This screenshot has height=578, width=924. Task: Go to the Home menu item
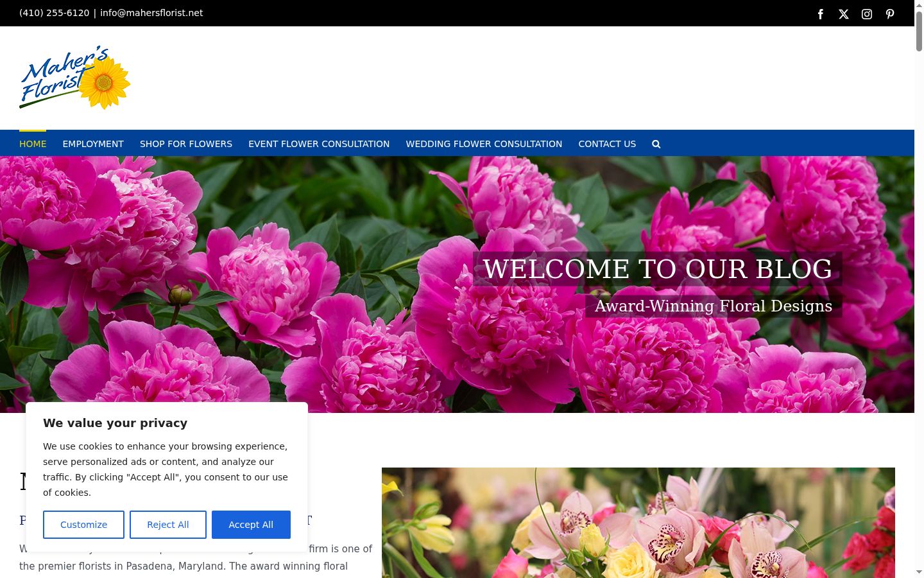coord(33,144)
